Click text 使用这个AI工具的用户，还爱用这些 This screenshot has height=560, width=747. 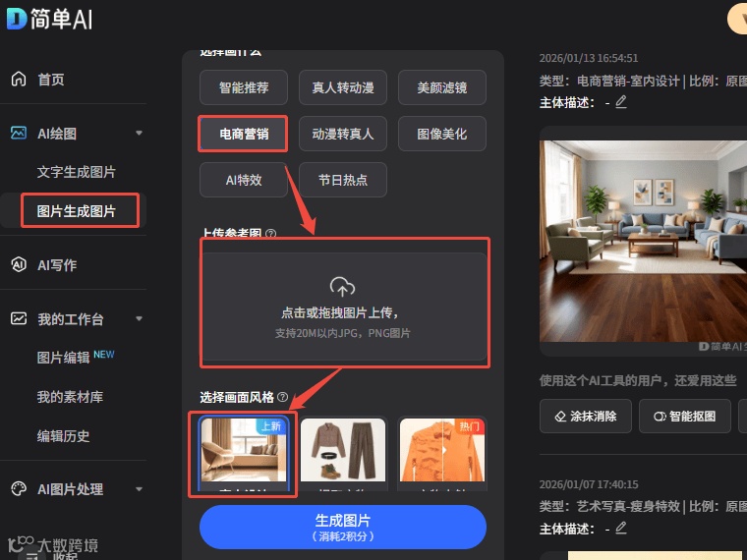click(638, 380)
